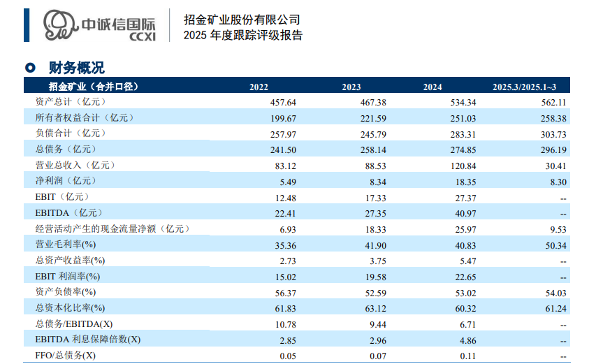Click revenue value 120.84
The image size is (589, 364).
coord(463,166)
